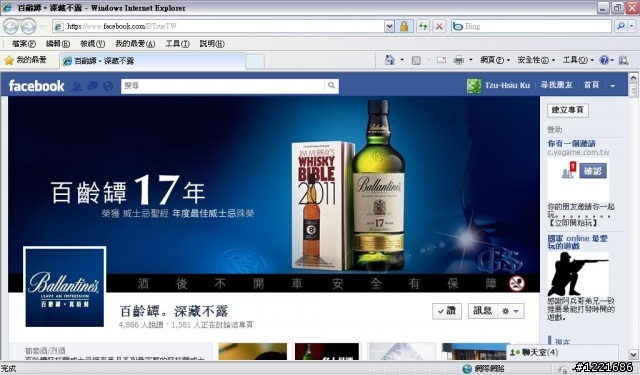Open the 檔案(F) menu
The width and height of the screenshot is (640, 375).
click(x=23, y=44)
